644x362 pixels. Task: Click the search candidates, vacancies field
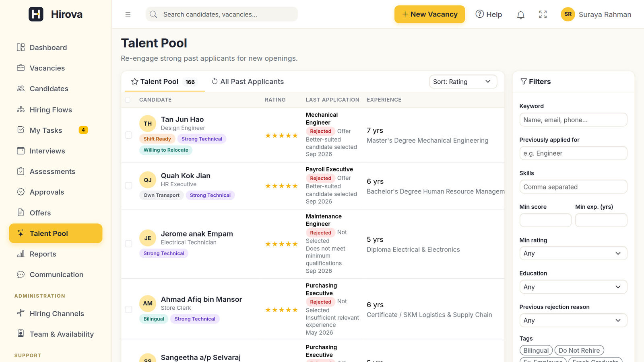tap(222, 14)
